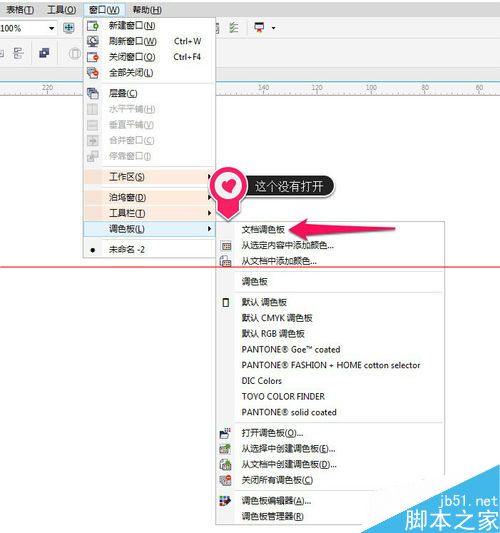Select the 未命名 -2 document window entry
The image size is (500, 533).
149,250
